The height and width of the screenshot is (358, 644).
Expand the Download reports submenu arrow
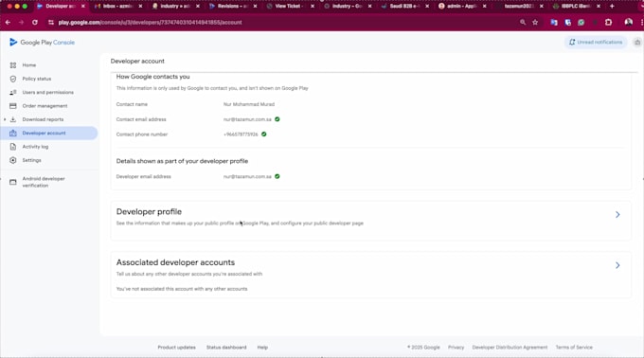[x=5, y=119]
